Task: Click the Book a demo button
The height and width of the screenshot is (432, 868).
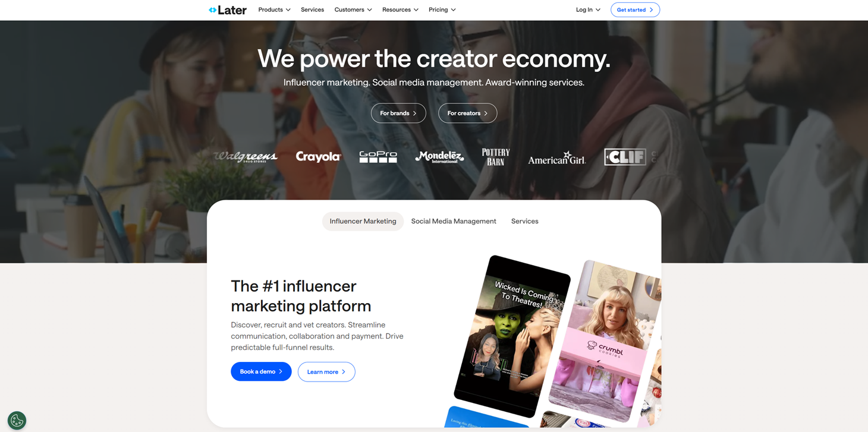Action: [x=261, y=371]
